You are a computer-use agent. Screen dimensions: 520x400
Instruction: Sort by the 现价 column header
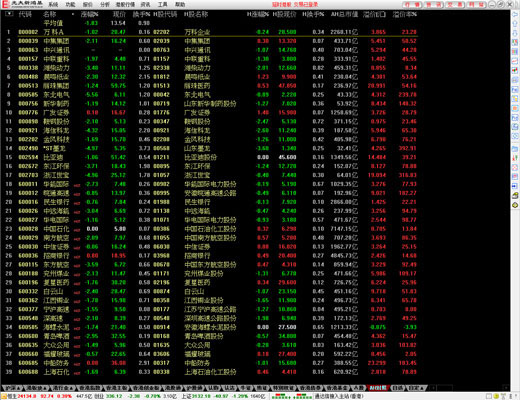click(x=119, y=14)
